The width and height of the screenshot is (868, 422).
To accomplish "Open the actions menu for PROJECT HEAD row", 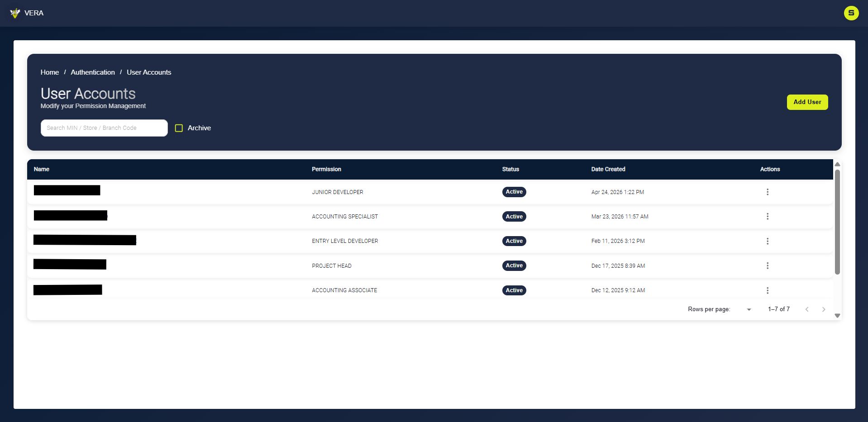I will pyautogui.click(x=767, y=266).
